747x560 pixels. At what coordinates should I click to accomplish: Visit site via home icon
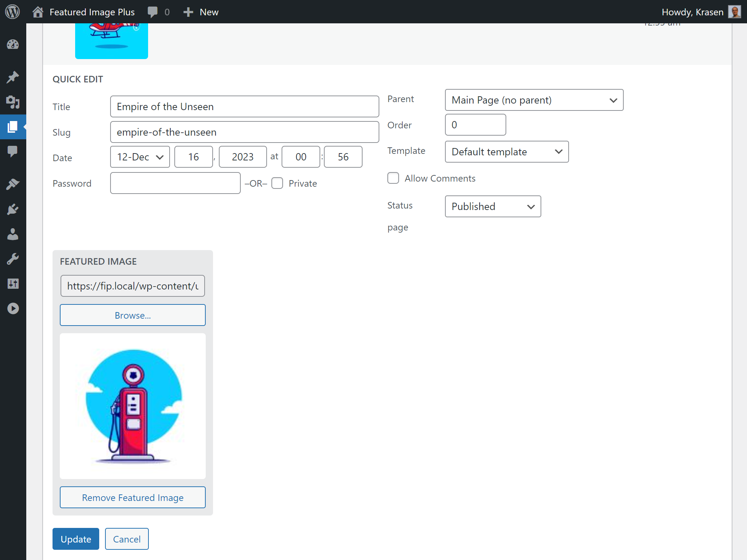coord(38,12)
